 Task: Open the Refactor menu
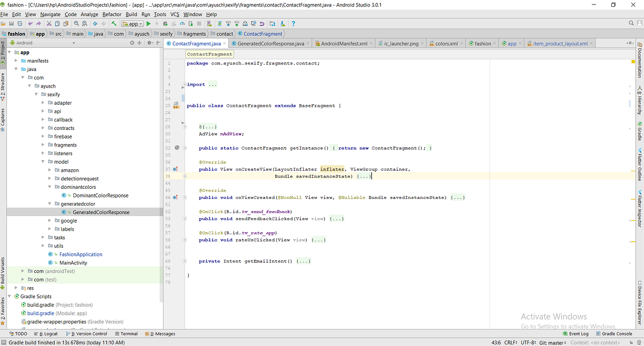tap(112, 14)
